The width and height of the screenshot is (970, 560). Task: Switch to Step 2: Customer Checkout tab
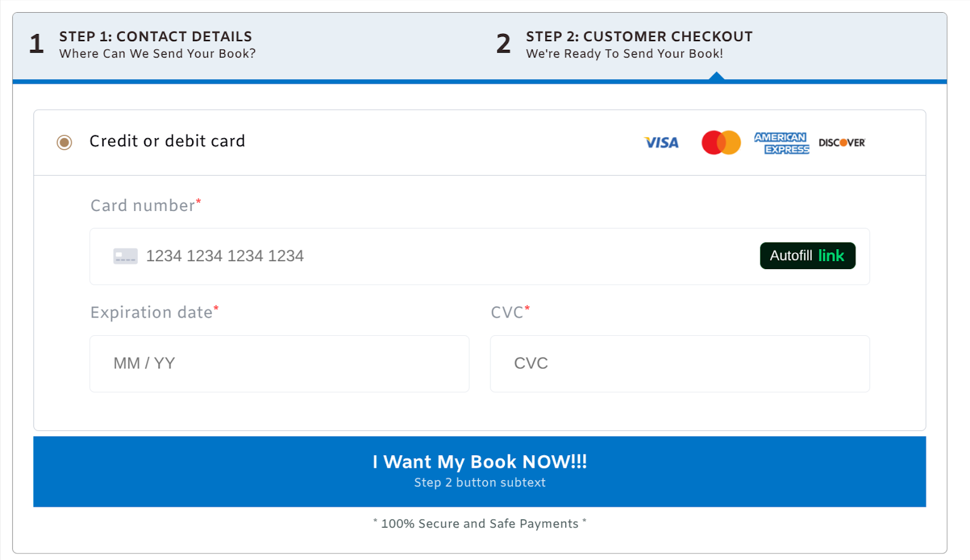pyautogui.click(x=639, y=44)
